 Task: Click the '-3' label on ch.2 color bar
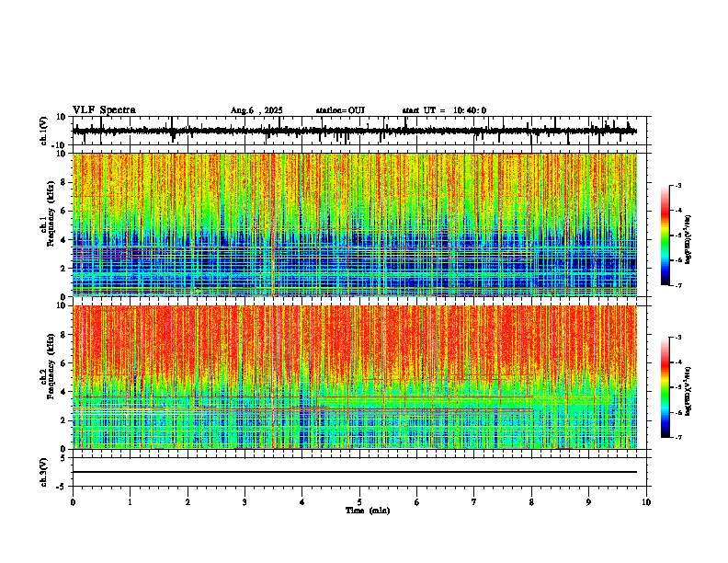point(678,338)
